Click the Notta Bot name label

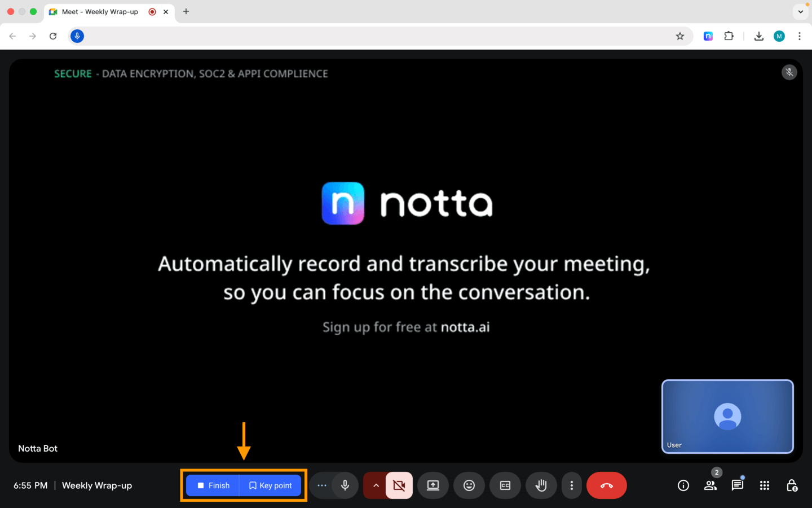tap(38, 448)
